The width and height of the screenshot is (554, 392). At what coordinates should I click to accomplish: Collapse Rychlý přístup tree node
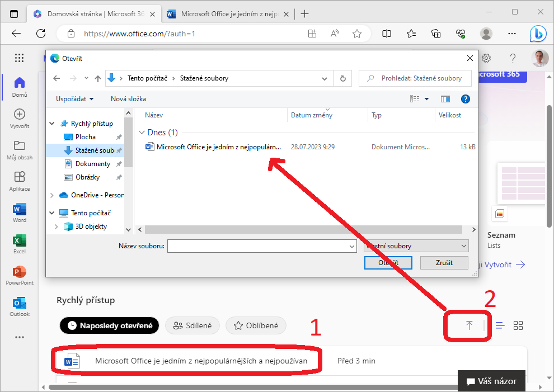click(52, 123)
